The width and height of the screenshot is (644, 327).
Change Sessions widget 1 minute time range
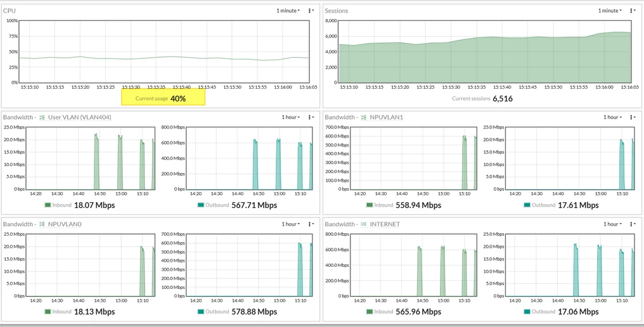(x=610, y=10)
